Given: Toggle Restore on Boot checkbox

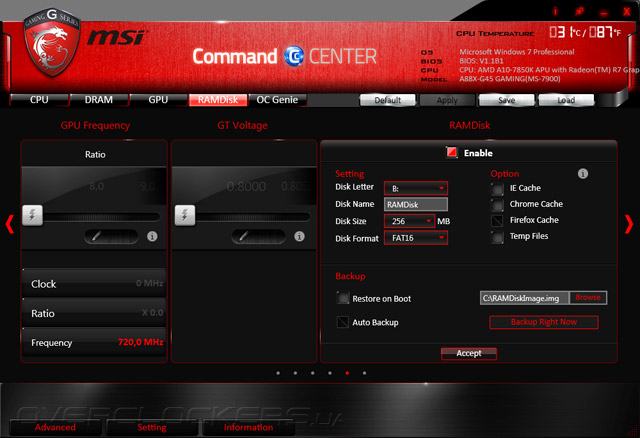Looking at the screenshot, I should point(343,298).
